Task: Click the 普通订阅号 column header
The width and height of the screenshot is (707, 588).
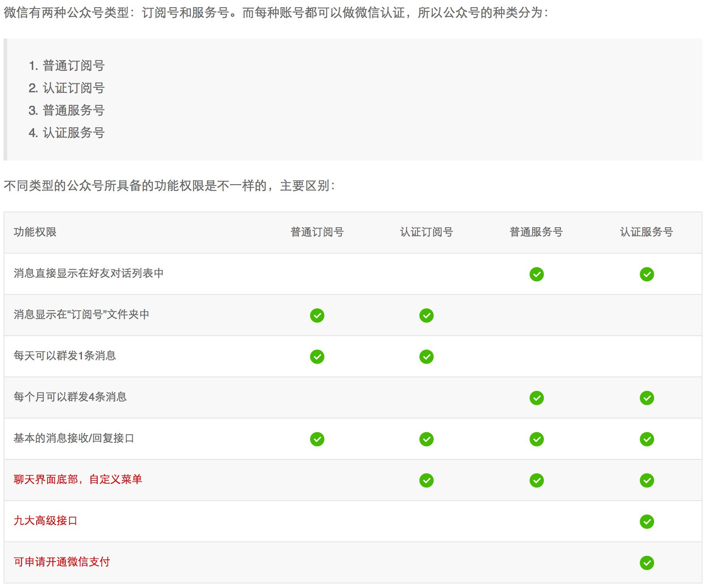Action: tap(317, 232)
